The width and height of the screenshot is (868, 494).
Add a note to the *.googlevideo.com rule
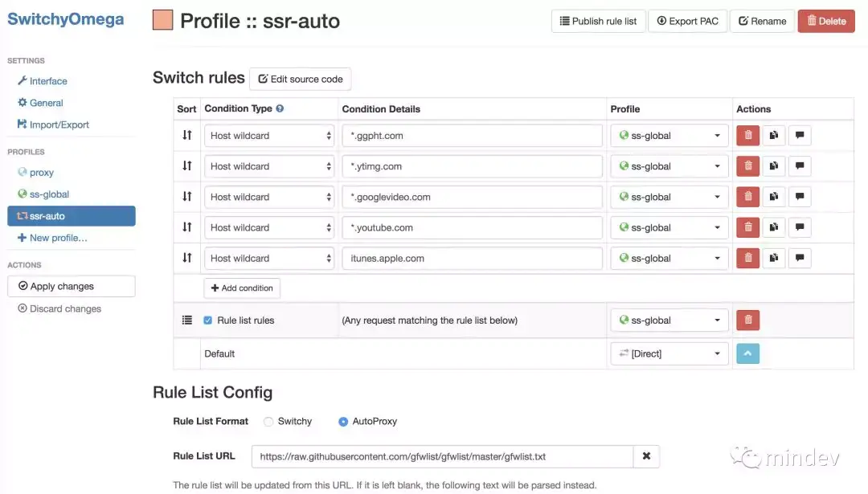[799, 197]
